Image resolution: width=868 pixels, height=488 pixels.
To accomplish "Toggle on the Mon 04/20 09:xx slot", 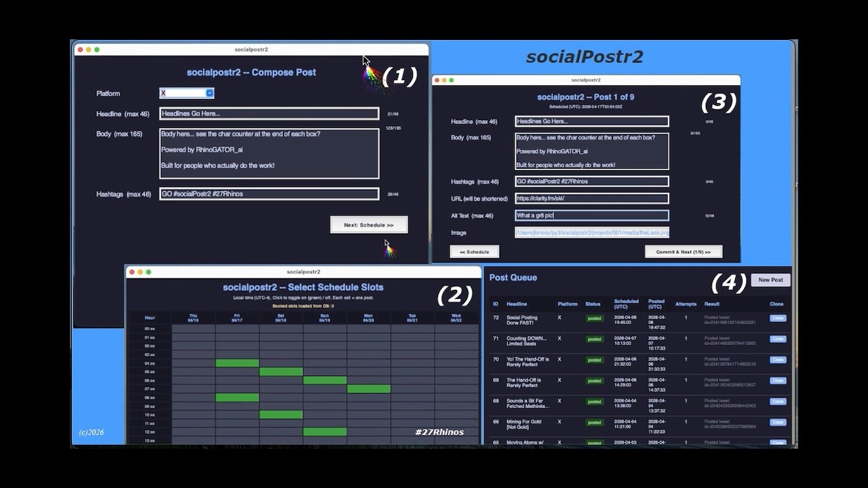I will 369,406.
